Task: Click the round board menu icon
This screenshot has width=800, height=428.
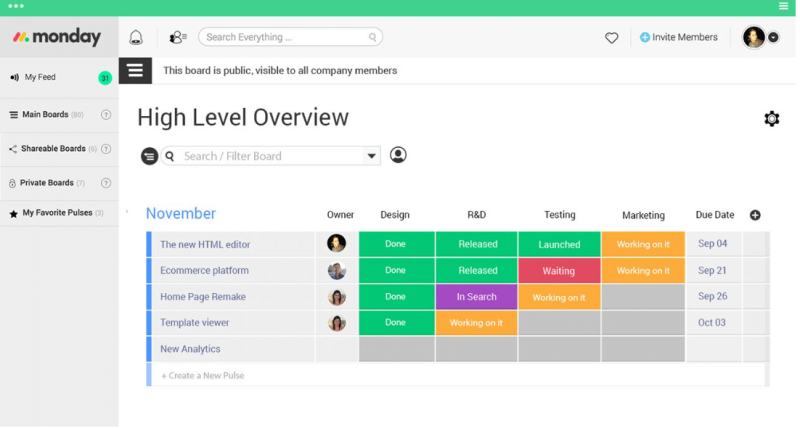Action: pyautogui.click(x=149, y=156)
